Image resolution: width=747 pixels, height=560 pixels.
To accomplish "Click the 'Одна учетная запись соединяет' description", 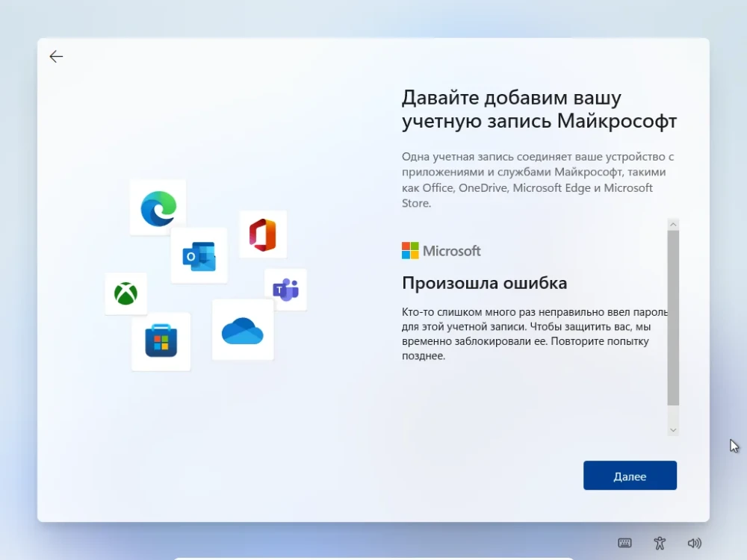I will coord(538,179).
